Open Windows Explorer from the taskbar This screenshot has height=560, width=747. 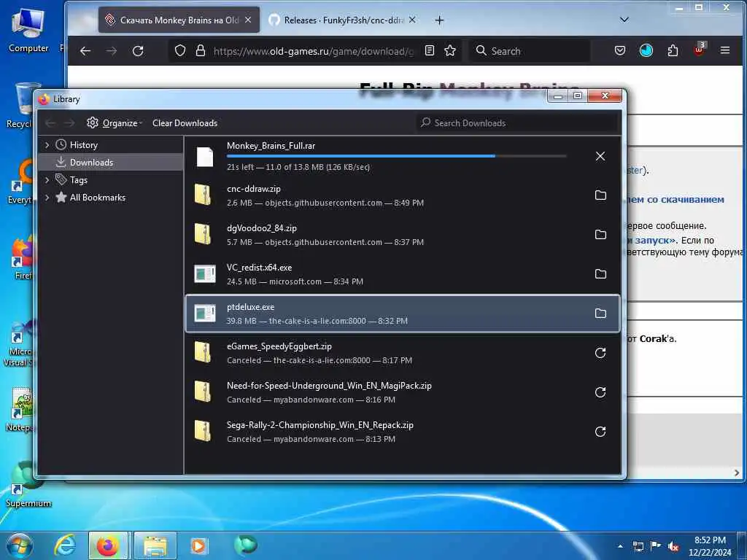point(155,545)
